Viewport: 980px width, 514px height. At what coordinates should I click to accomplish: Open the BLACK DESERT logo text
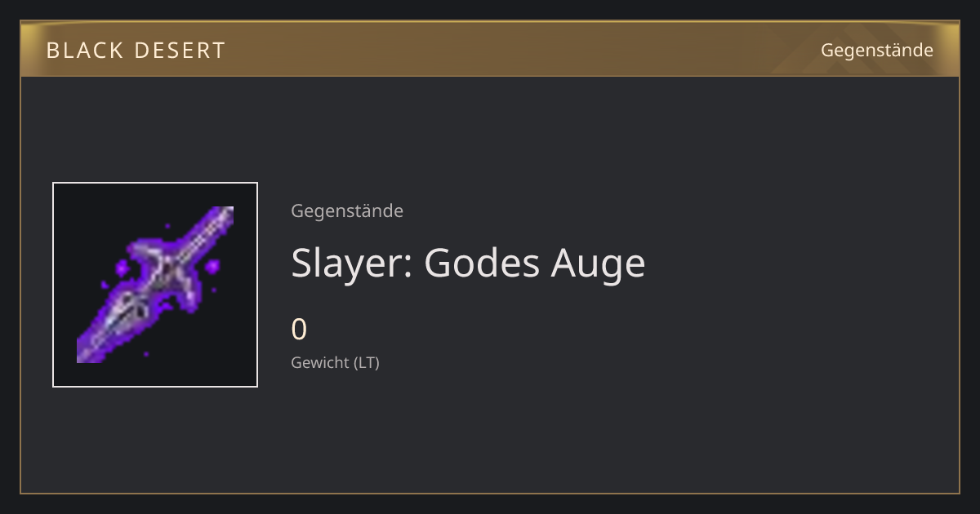(136, 51)
